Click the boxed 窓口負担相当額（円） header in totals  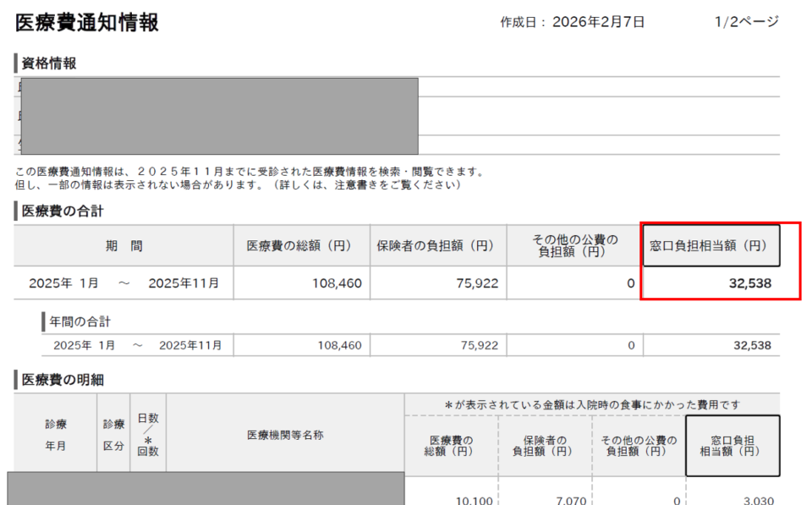pyautogui.click(x=710, y=246)
